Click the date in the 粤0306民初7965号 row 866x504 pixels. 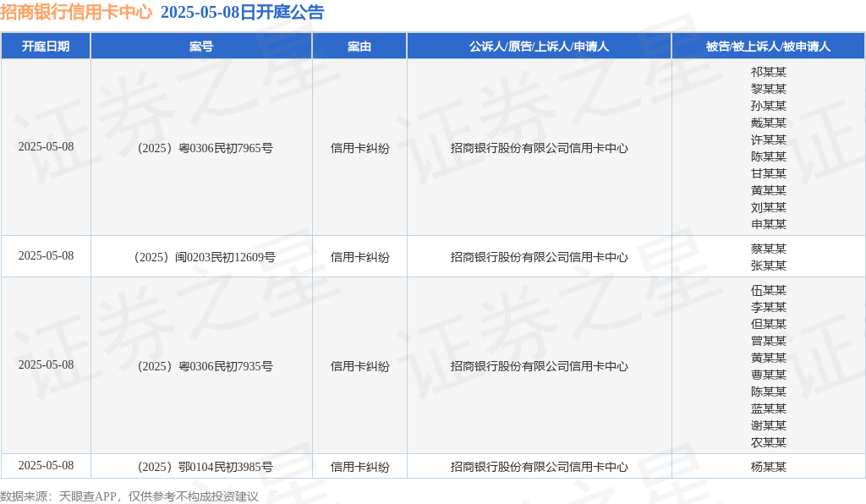(x=46, y=147)
